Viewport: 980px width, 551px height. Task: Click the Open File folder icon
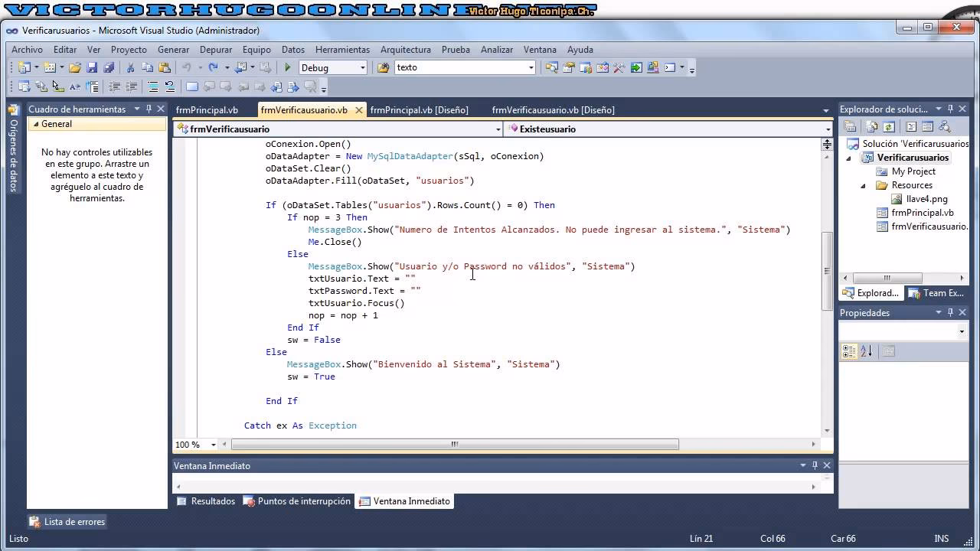(74, 67)
